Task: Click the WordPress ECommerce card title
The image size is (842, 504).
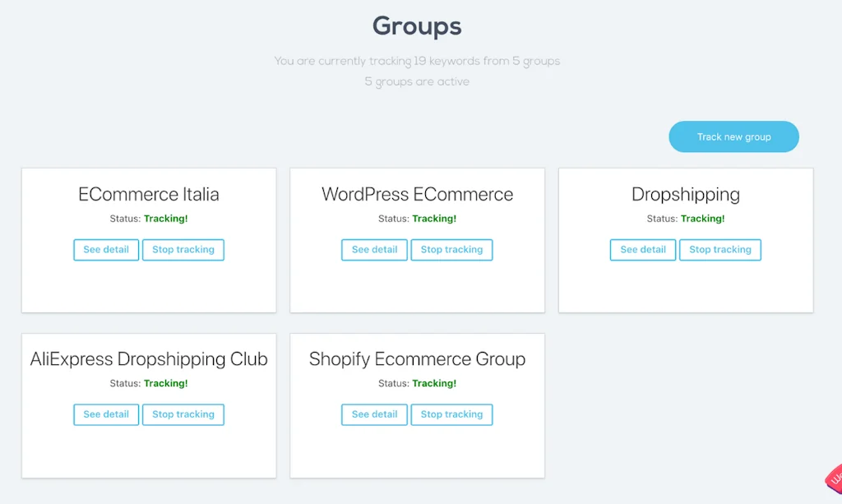Action: tap(417, 195)
